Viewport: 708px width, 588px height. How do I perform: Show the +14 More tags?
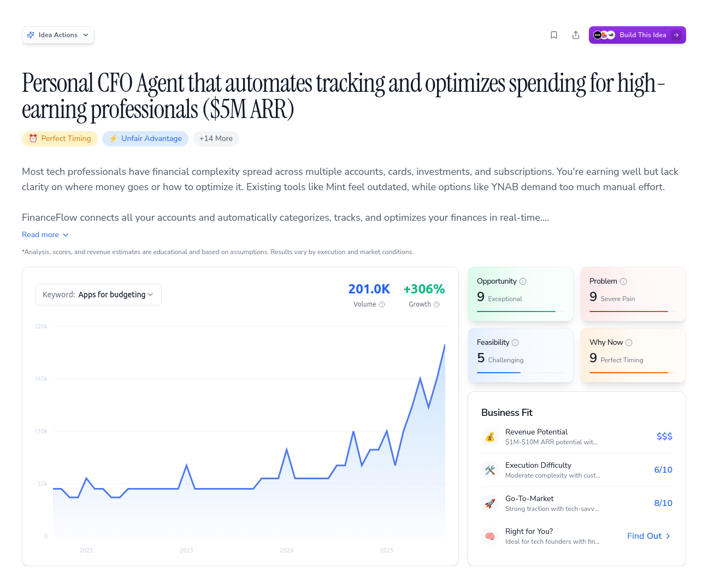pos(216,139)
